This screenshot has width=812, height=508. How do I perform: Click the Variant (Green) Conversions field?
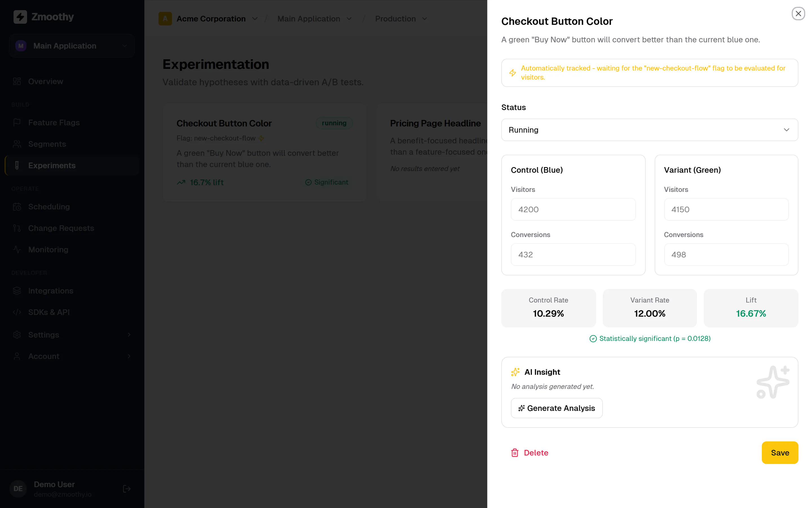point(726,255)
